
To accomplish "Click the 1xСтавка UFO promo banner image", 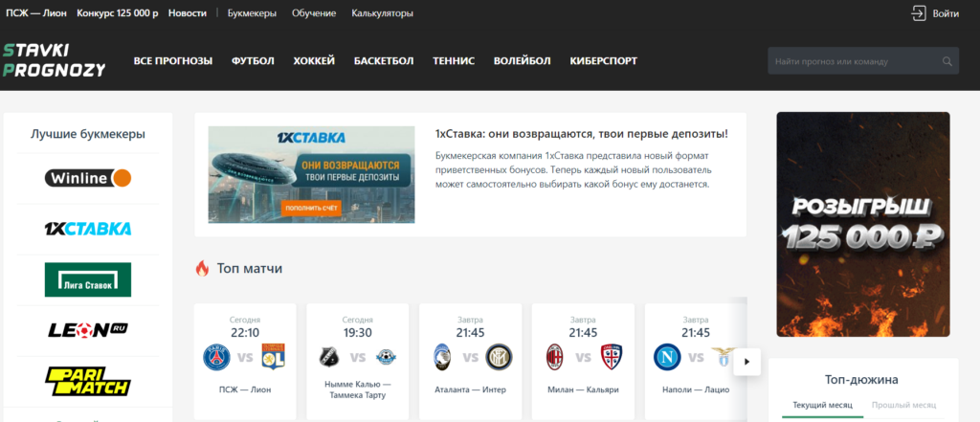I will coord(311,174).
